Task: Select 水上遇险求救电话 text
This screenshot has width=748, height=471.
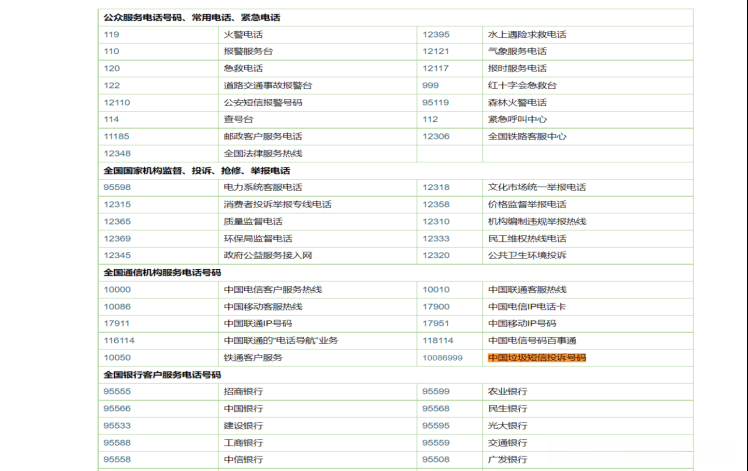Action: 527,34
